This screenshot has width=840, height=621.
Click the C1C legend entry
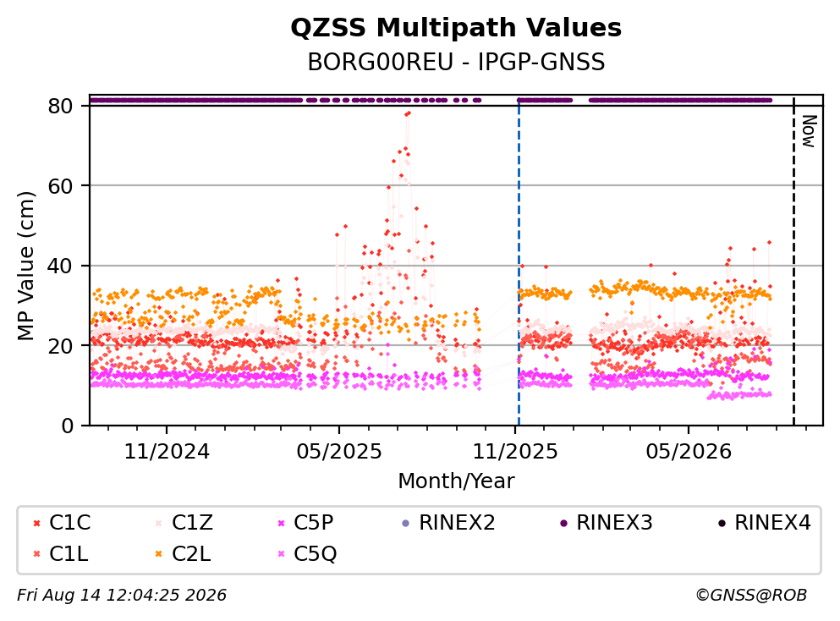(x=62, y=522)
